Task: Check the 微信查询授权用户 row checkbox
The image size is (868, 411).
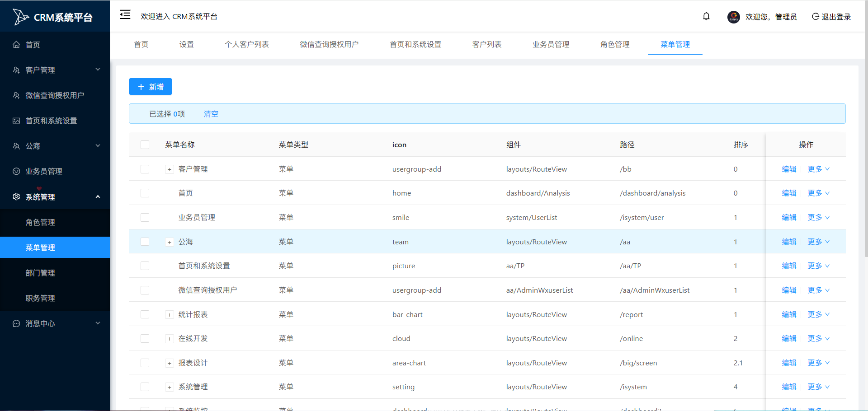Action: tap(145, 290)
